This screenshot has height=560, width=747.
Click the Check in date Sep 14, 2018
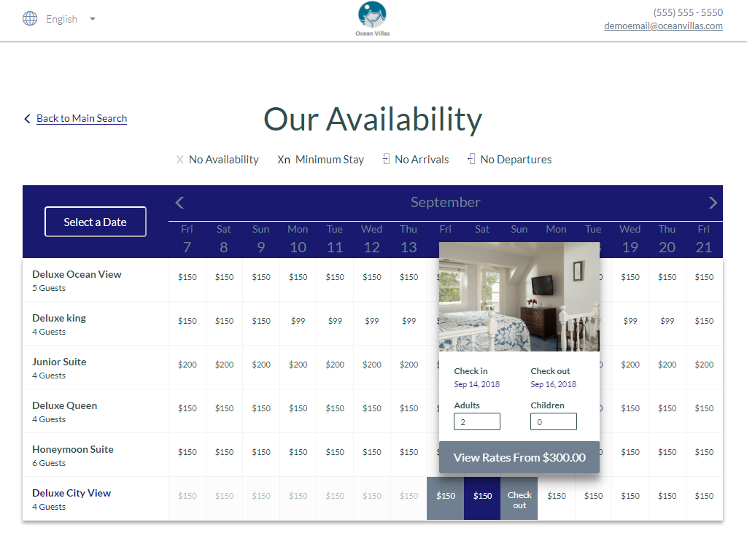[477, 384]
